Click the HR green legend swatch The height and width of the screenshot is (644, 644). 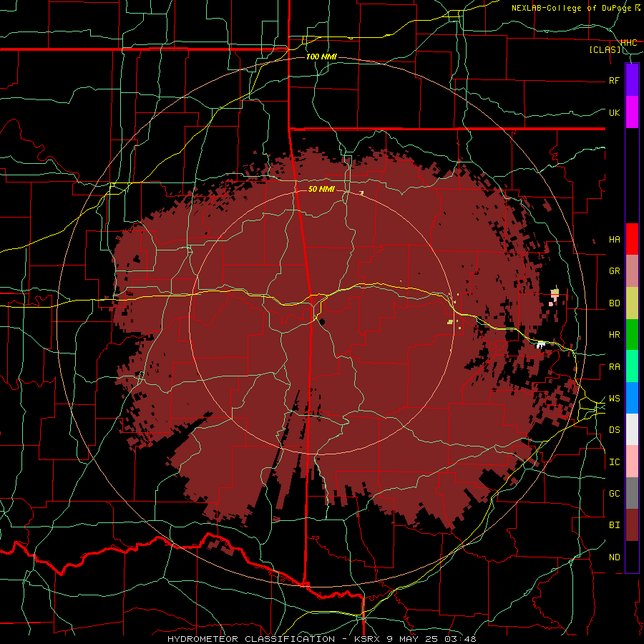tap(632, 335)
